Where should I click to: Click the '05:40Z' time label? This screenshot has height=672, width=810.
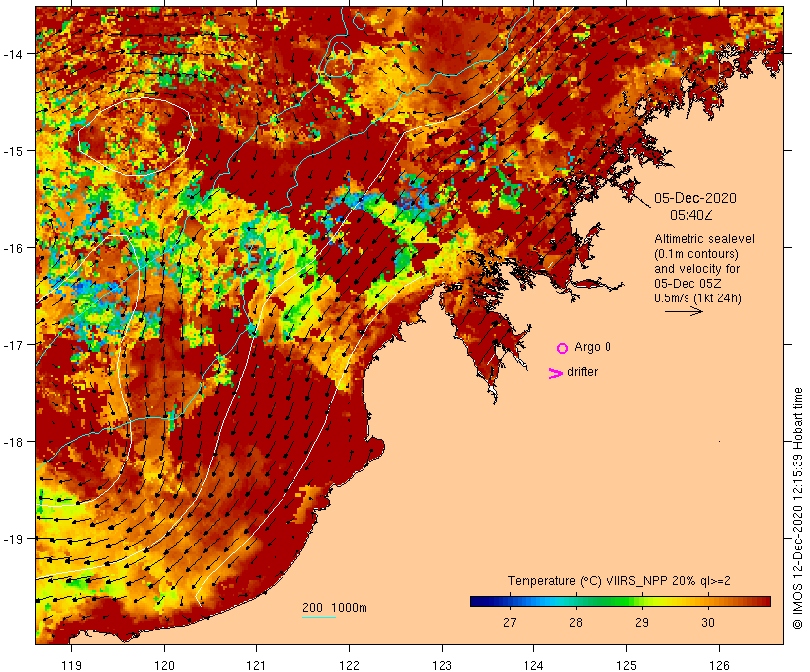coord(691,215)
